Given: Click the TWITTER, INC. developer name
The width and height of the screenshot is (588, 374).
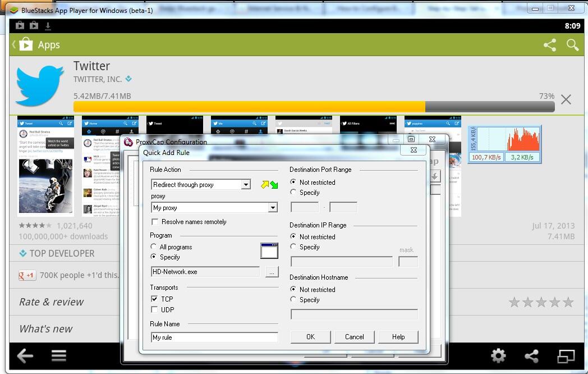Looking at the screenshot, I should (x=98, y=79).
